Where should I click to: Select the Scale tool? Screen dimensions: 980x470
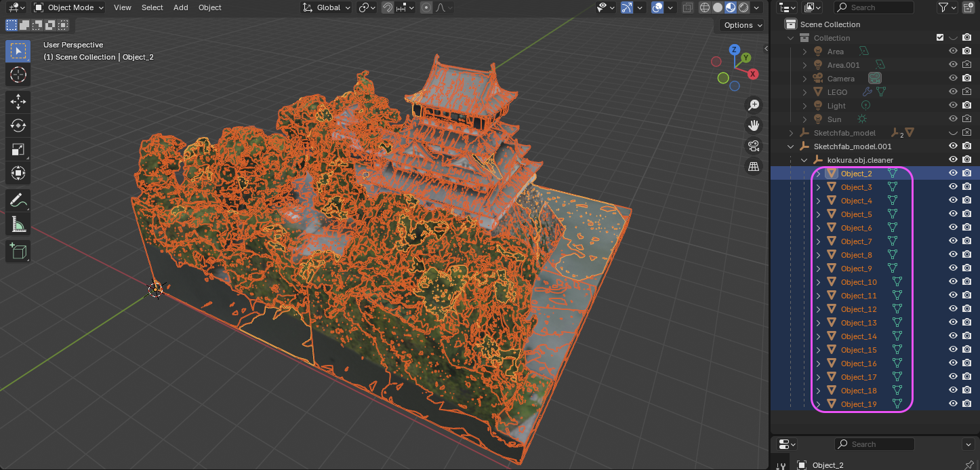[x=18, y=149]
